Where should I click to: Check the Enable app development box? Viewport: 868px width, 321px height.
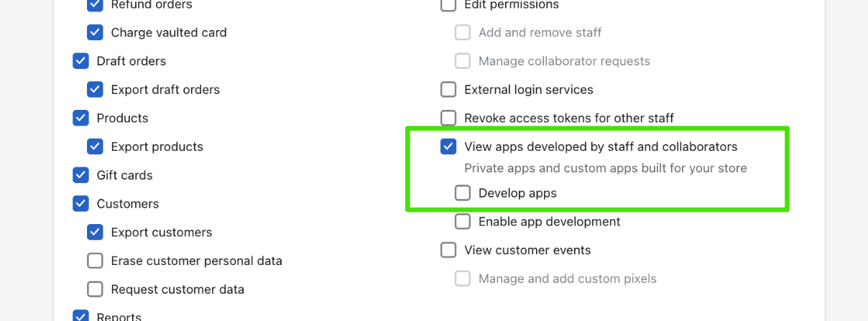[463, 222]
